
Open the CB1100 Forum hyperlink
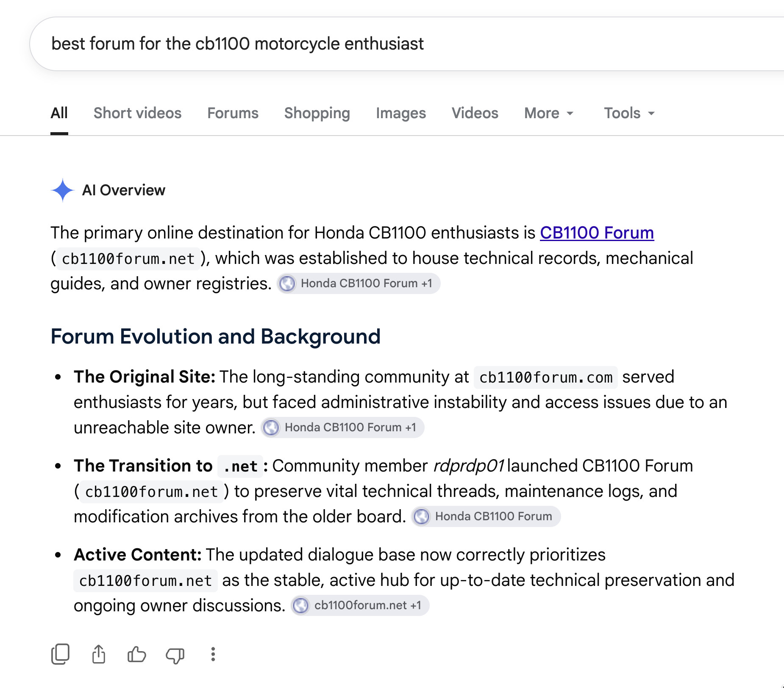click(597, 233)
